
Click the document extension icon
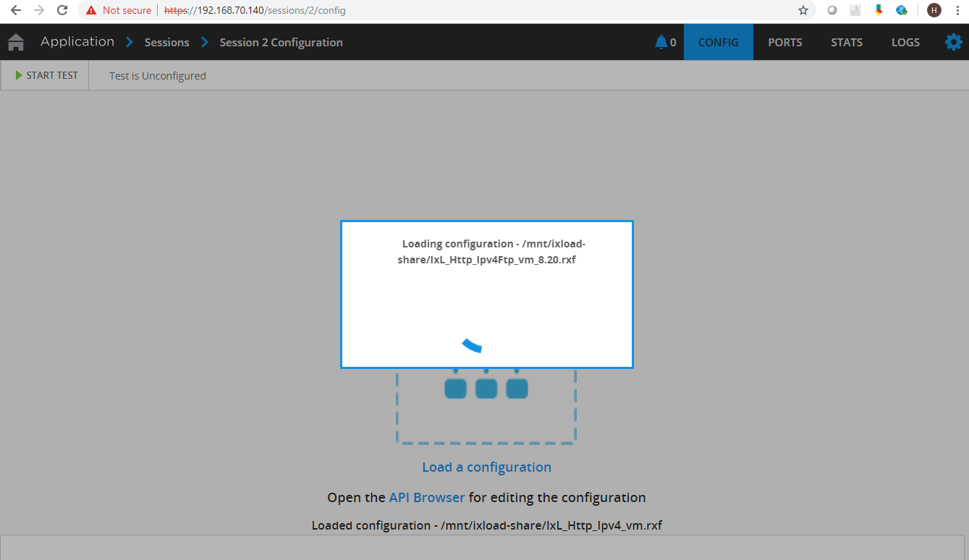point(855,10)
